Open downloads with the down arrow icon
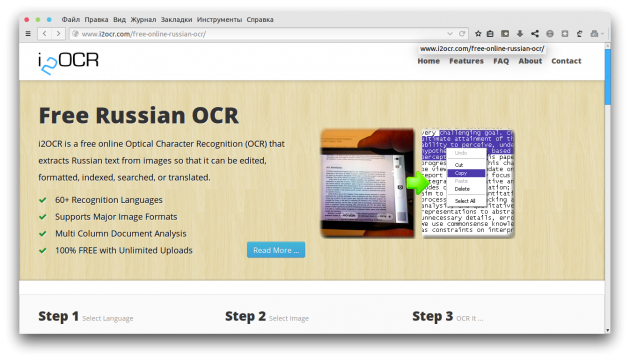The image size is (630, 360). tap(520, 34)
